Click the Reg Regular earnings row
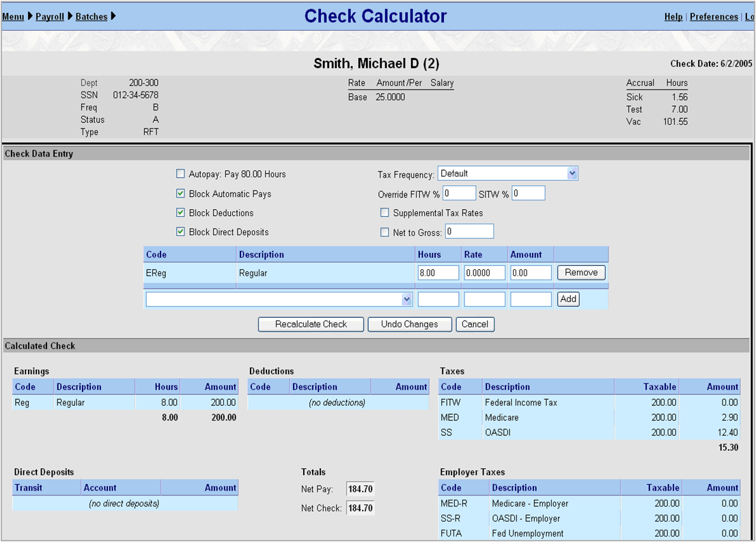Viewport: 756px width, 542px height. (126, 403)
